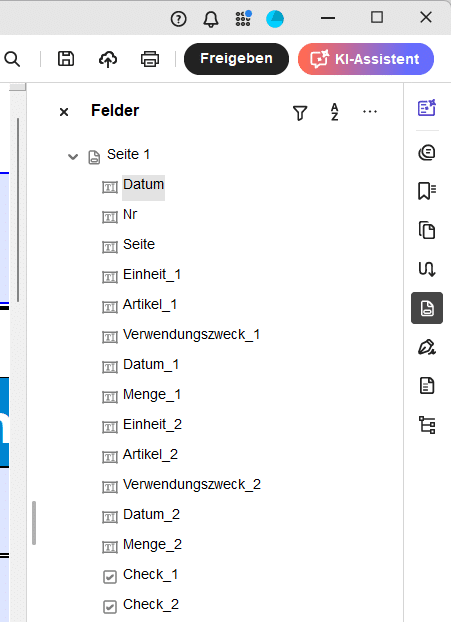The width and height of the screenshot is (451, 622).
Task: Open the filter funnel in Felder panel
Action: click(300, 113)
